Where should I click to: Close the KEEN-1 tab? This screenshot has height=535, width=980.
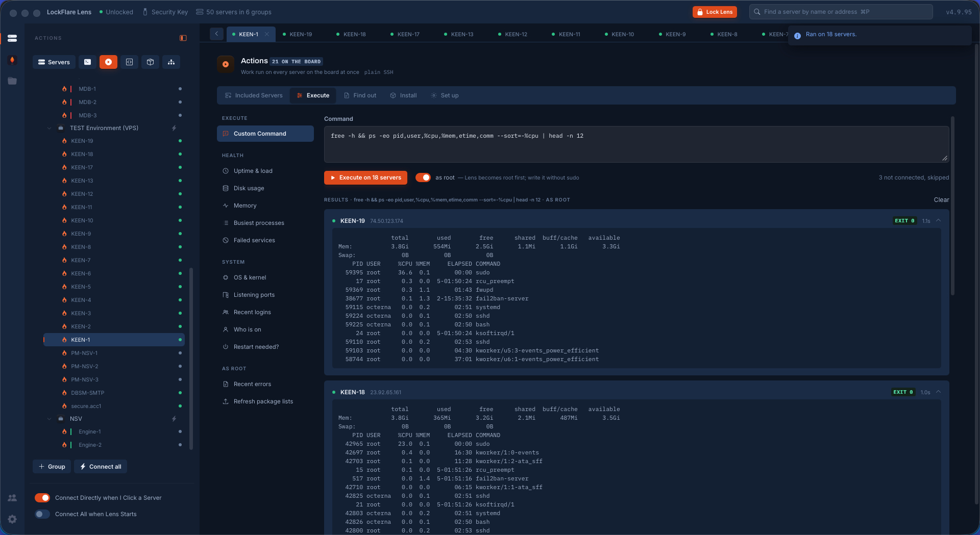pyautogui.click(x=267, y=34)
